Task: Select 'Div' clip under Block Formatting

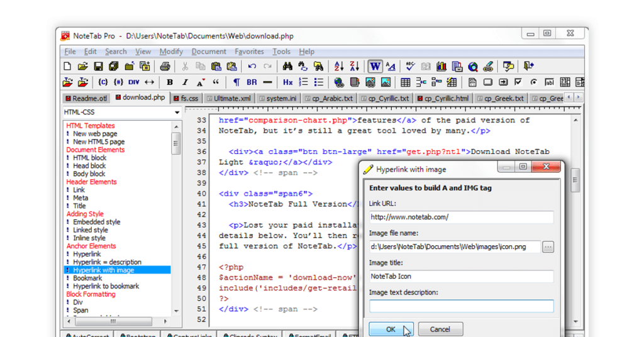Action: pos(77,302)
